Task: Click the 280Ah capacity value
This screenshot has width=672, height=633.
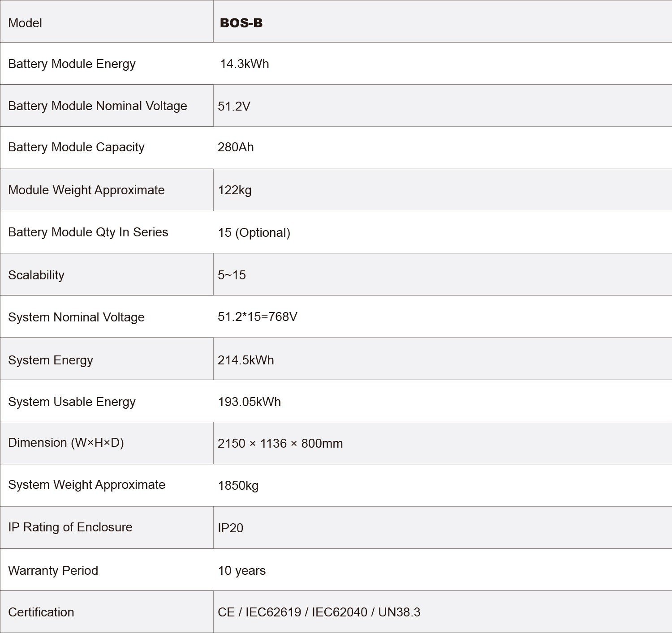Action: [236, 147]
